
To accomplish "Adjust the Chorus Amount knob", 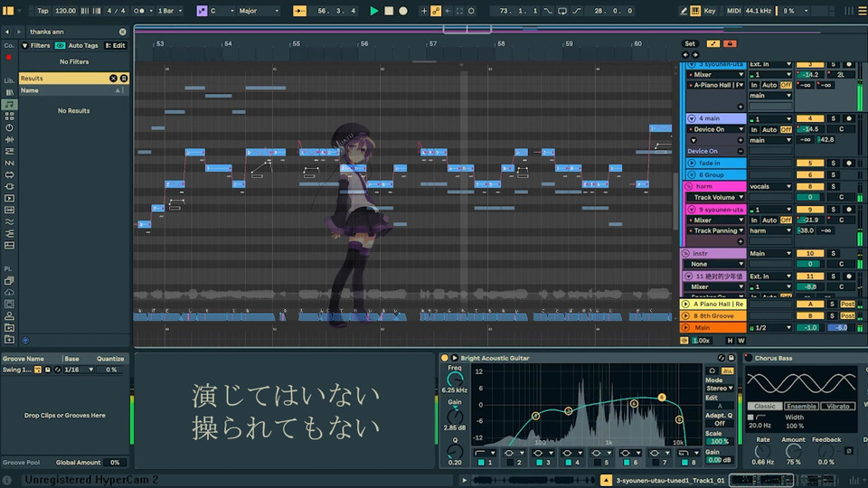I will point(793,451).
